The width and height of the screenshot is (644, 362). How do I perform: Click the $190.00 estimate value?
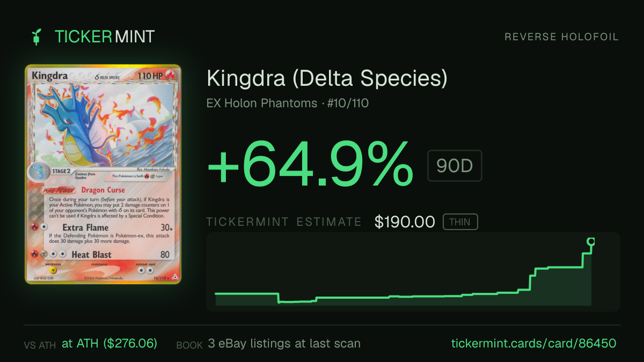405,222
